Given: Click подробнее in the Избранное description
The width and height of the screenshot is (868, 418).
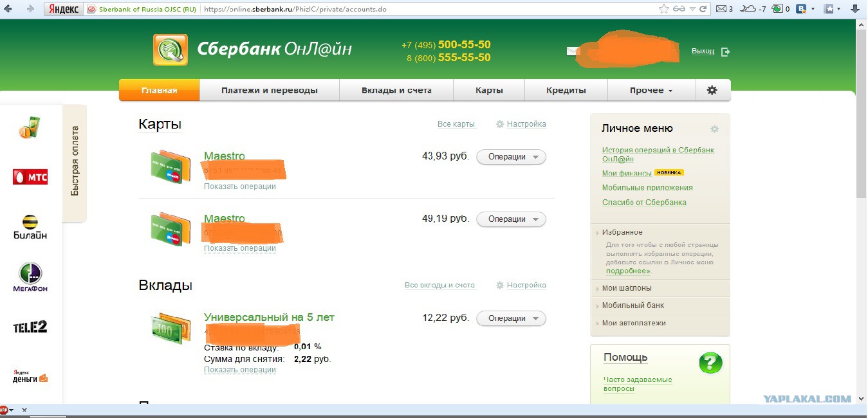Looking at the screenshot, I should pyautogui.click(x=628, y=271).
